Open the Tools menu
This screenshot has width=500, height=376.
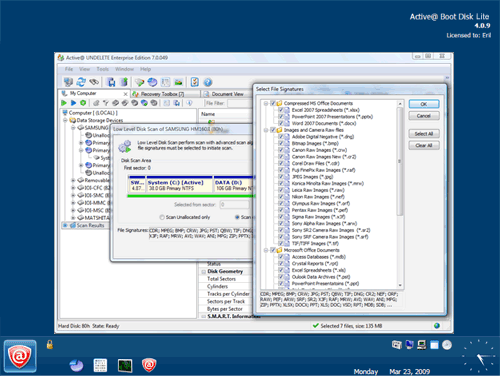[103, 69]
